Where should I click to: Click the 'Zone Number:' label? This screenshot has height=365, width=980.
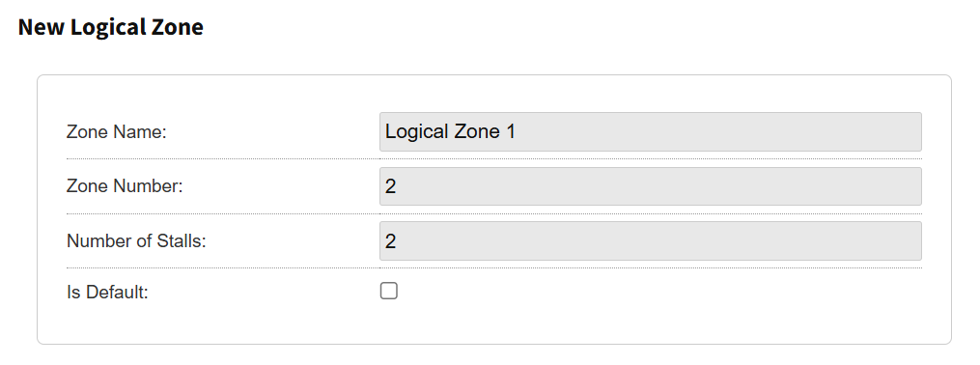(125, 186)
